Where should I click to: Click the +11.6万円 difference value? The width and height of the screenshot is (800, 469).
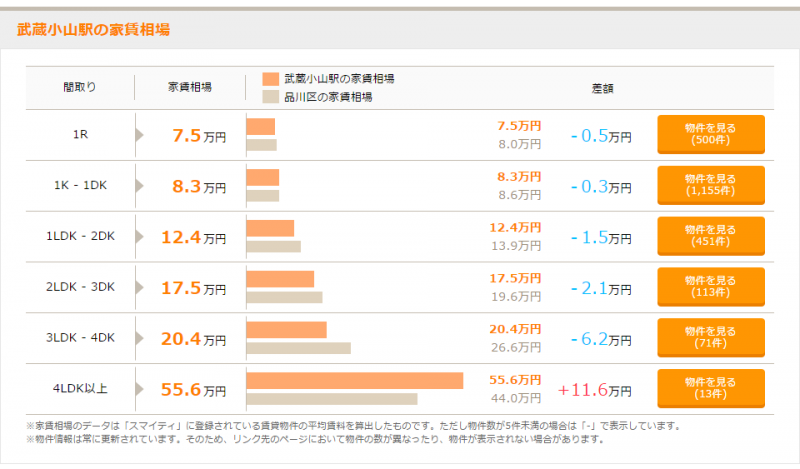tap(595, 390)
